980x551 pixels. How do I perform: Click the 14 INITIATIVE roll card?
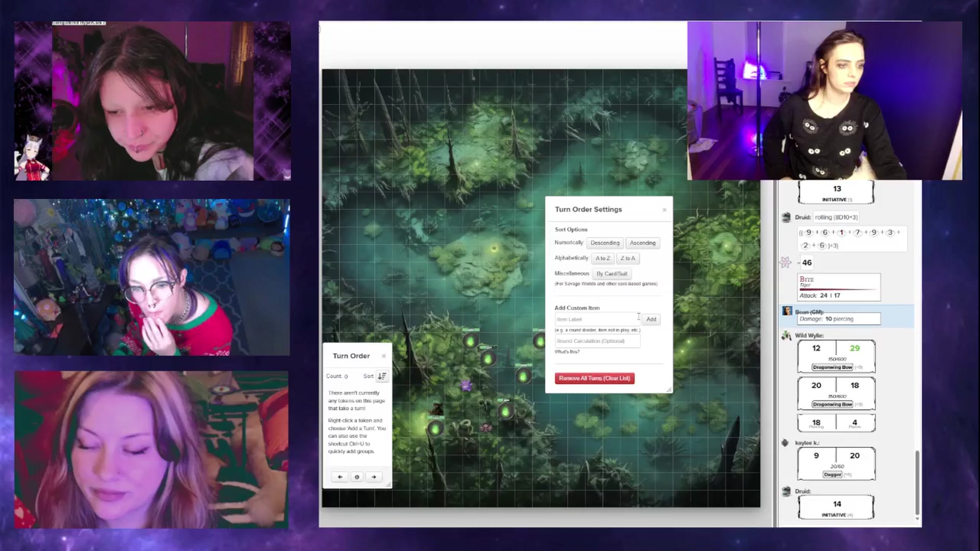[x=837, y=508]
